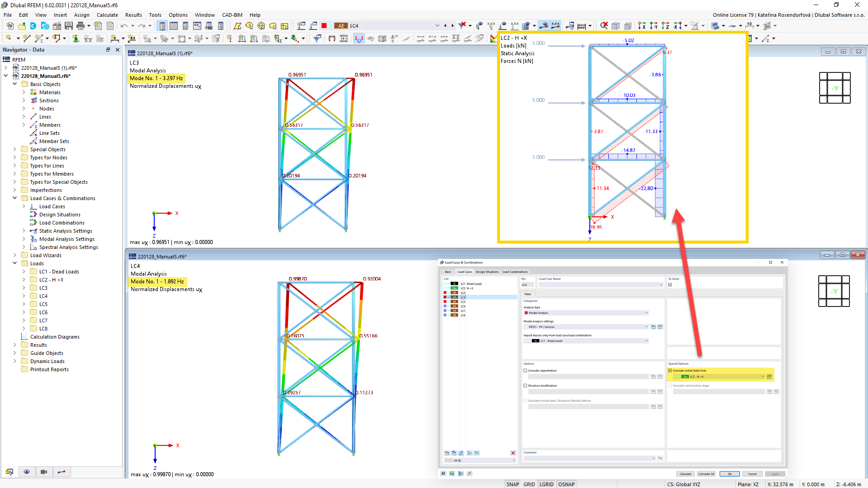Select the next load case arrow in toolbar

(x=452, y=26)
